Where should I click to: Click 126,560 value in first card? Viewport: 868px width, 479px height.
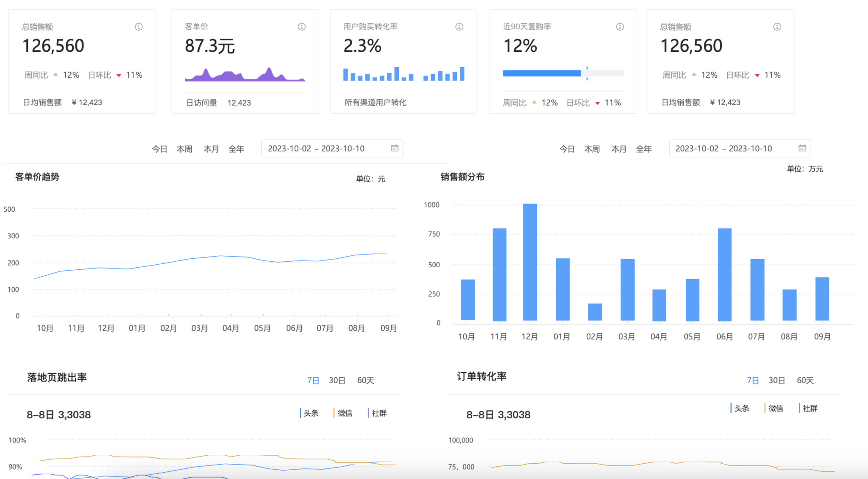[x=53, y=46]
